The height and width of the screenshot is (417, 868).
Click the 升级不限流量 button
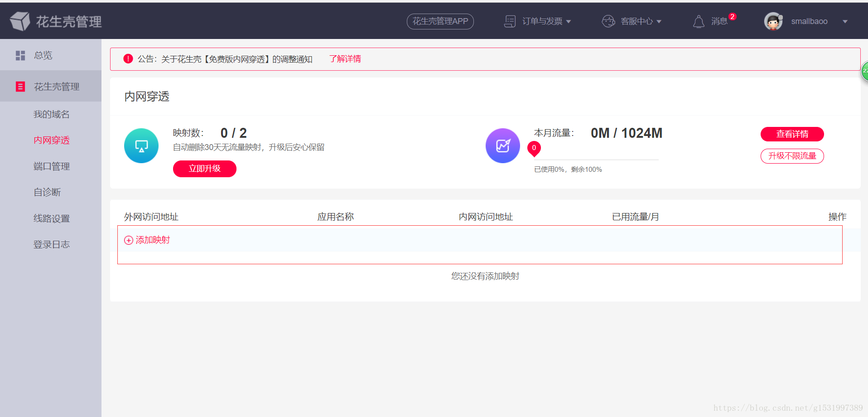pyautogui.click(x=792, y=156)
